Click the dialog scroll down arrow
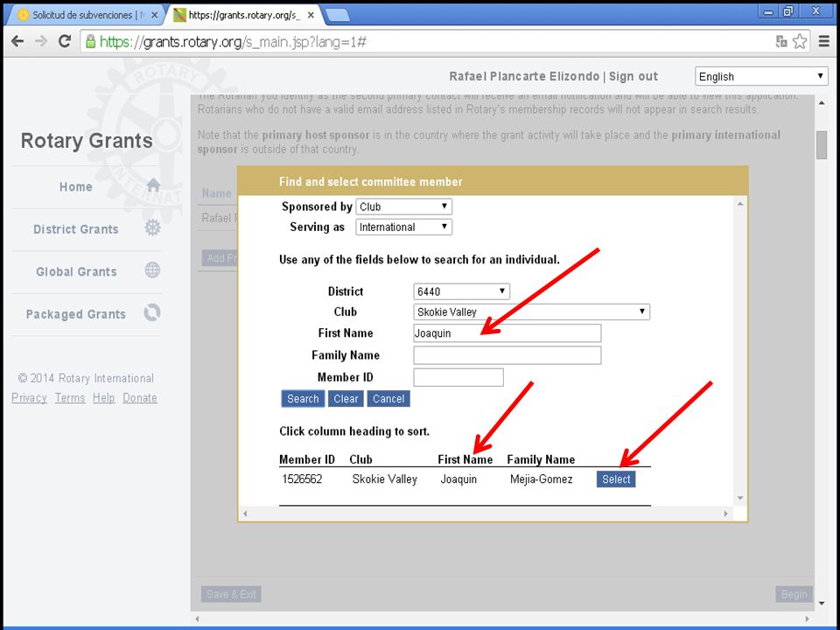840x630 pixels. pos(740,498)
